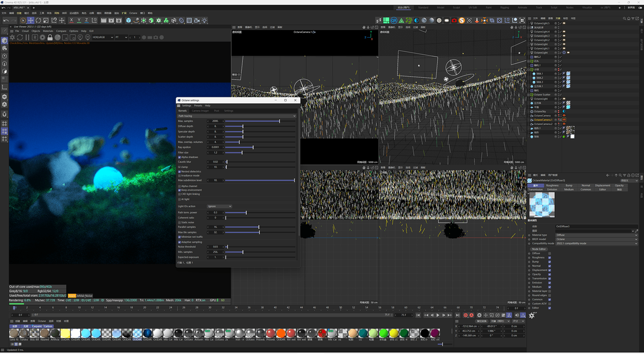Select Octane Scatter in the object manager
This screenshot has width=644, height=354.
(542, 94)
